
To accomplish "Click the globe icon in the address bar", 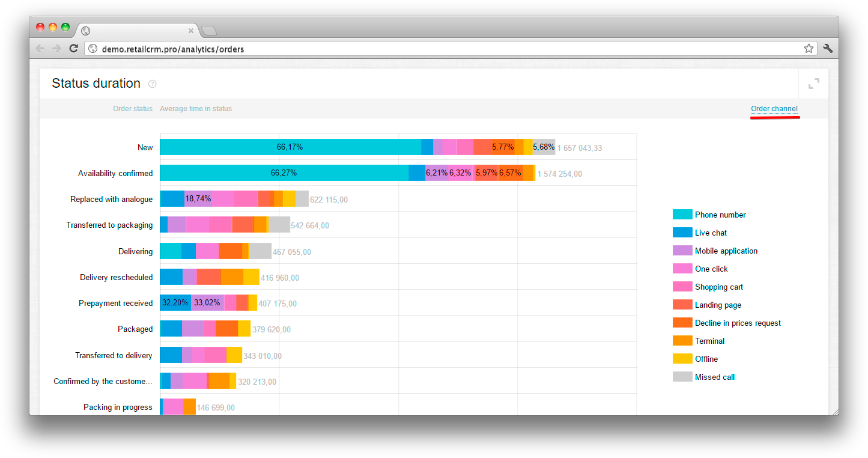I will (93, 49).
